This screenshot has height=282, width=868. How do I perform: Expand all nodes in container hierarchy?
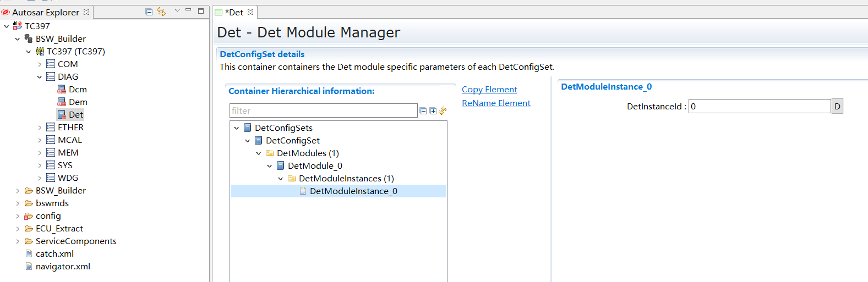(x=433, y=111)
